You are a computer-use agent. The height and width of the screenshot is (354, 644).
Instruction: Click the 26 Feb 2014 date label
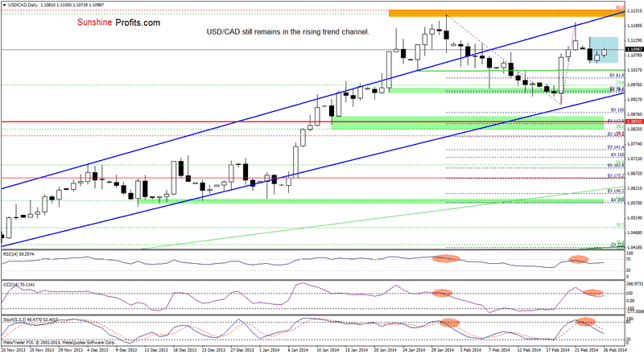[x=615, y=350]
